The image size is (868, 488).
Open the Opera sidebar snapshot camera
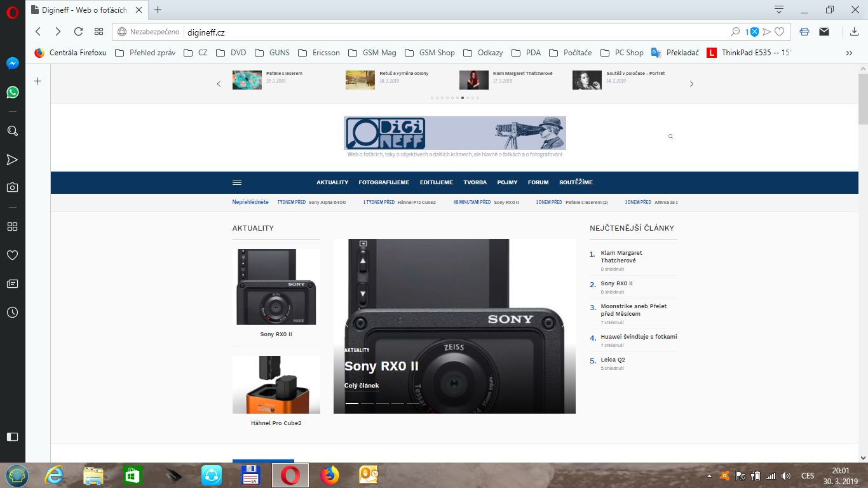pos(12,187)
